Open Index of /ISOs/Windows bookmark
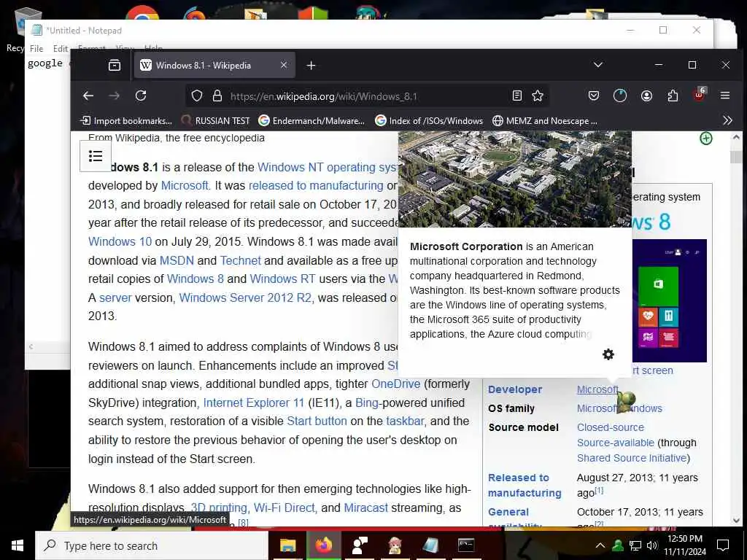747x560 pixels. pyautogui.click(x=429, y=121)
